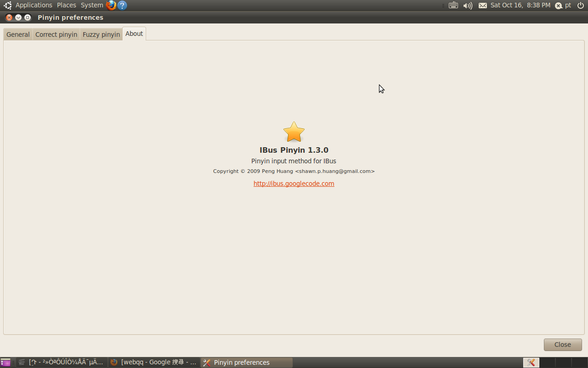Click the 'Pinyin preferences' window title
The image size is (588, 368).
tap(70, 17)
